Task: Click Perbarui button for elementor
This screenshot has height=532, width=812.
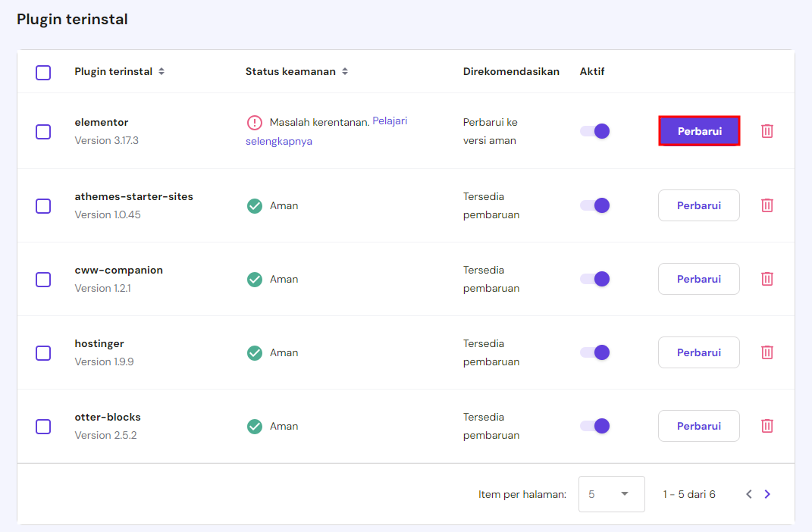Action: pyautogui.click(x=699, y=131)
